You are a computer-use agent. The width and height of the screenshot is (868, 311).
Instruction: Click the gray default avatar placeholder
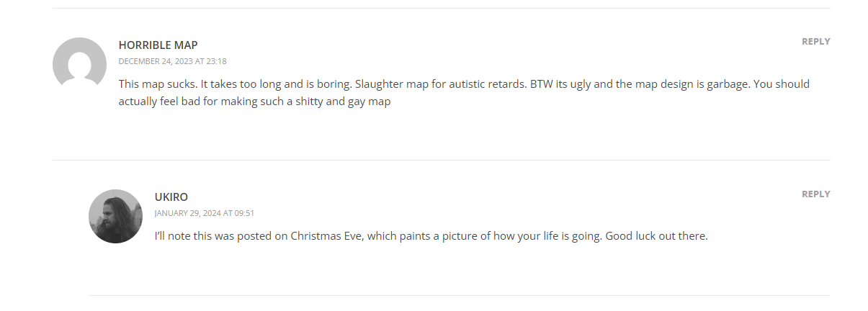click(79, 64)
